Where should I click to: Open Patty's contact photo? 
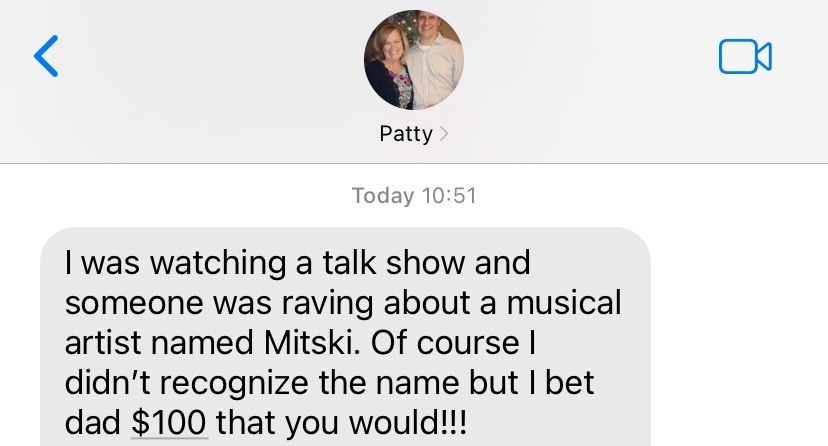pyautogui.click(x=413, y=60)
